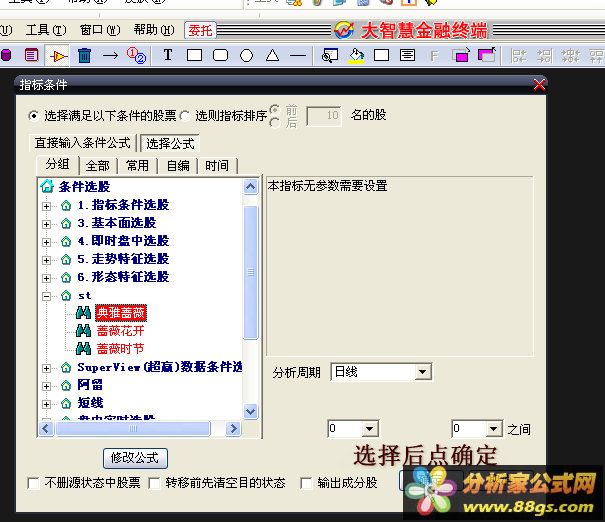605x522 pixels.
Task: Collapse the st tree node
Action: (x=46, y=296)
